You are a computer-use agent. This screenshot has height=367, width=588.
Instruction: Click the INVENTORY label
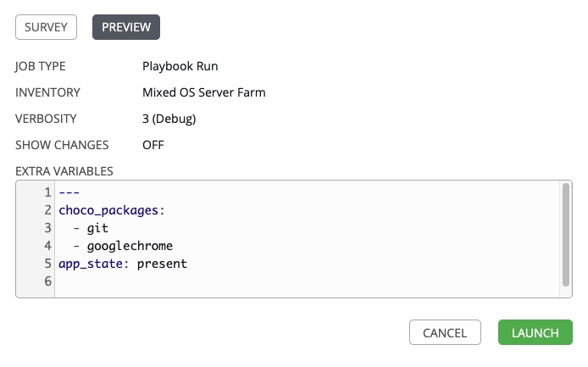[x=47, y=92]
